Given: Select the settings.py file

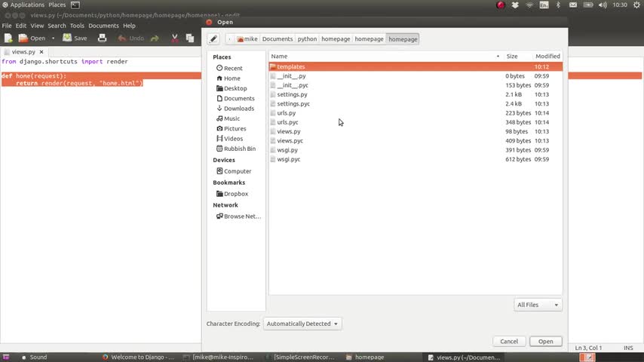Looking at the screenshot, I should point(416,94).
